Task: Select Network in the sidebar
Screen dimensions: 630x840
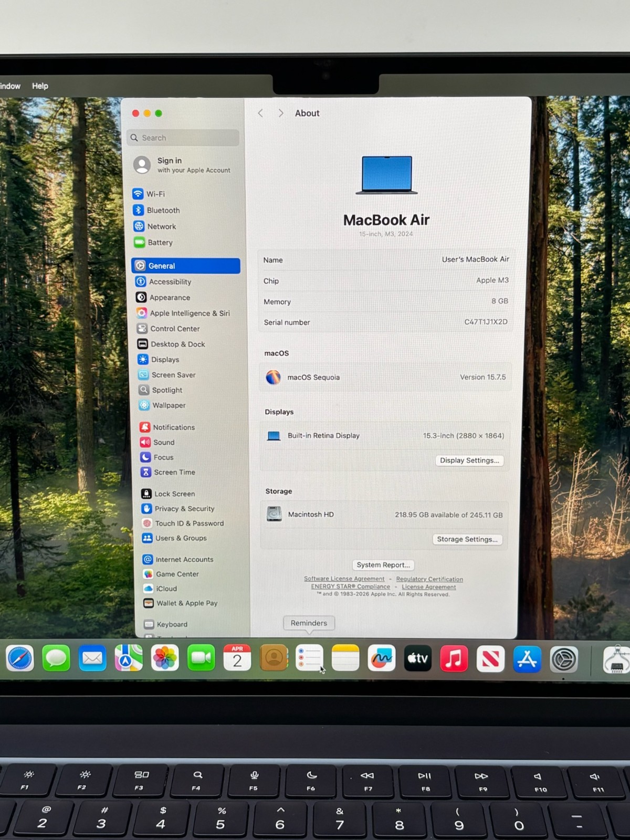Action: click(155, 226)
